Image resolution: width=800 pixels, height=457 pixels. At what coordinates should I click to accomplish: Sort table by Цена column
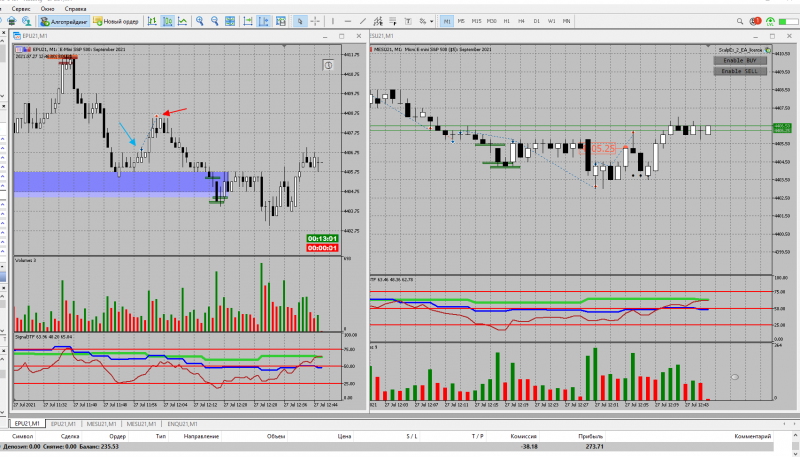344,437
